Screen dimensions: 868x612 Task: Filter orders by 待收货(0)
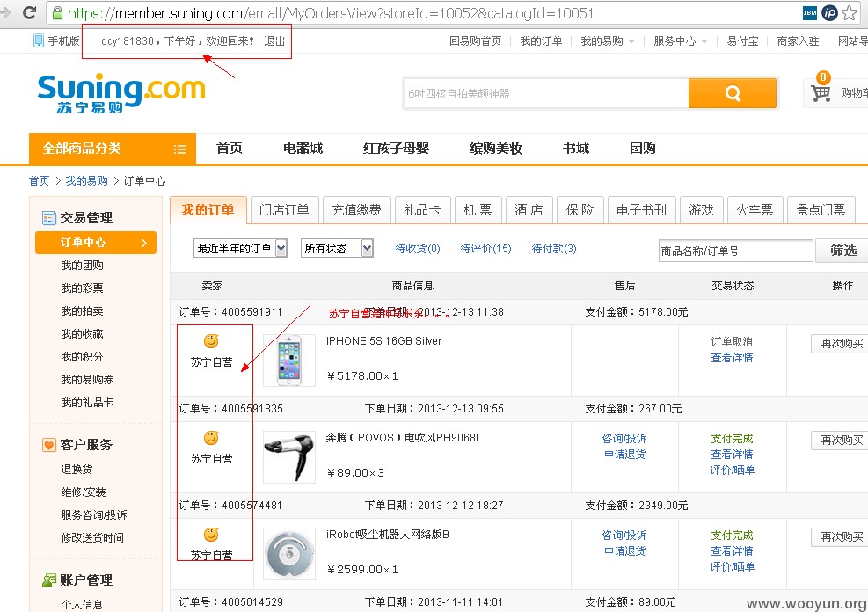tap(418, 249)
